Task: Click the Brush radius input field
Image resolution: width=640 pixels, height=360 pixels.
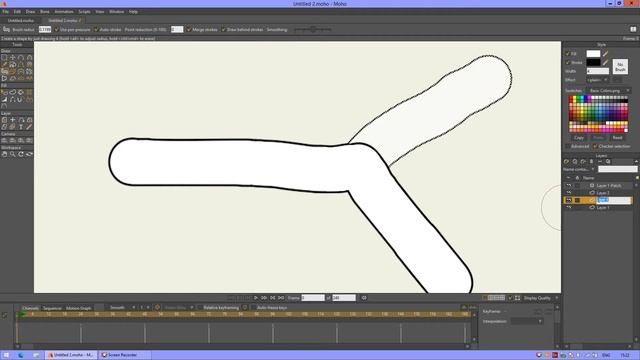Action: pyautogui.click(x=45, y=29)
